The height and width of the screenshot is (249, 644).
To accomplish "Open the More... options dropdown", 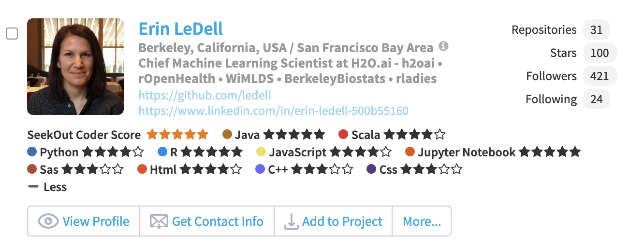I will click(422, 221).
